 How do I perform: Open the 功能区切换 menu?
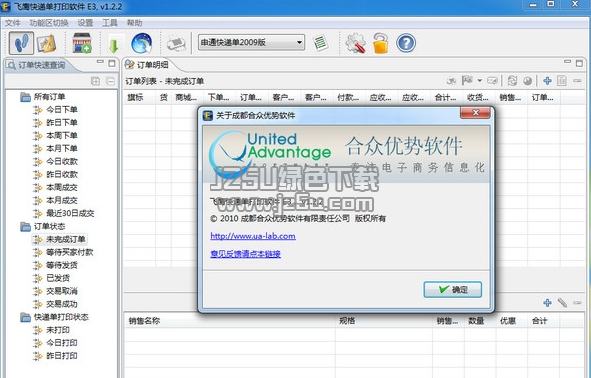(x=49, y=23)
